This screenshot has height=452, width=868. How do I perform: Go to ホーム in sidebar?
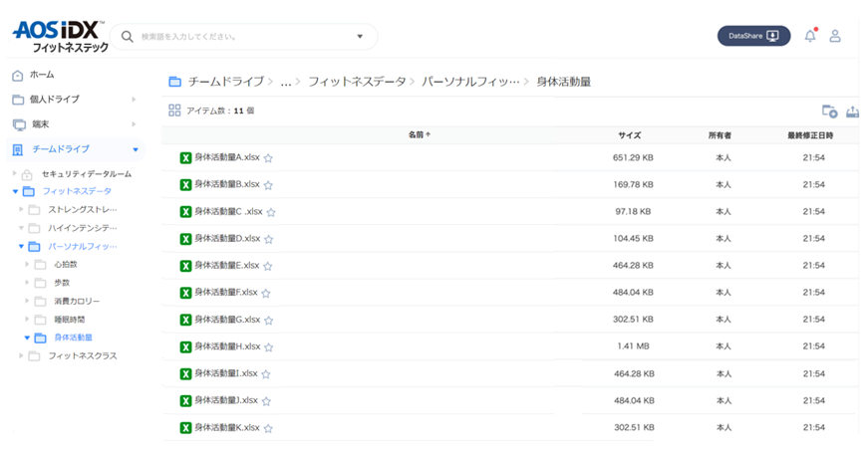tap(42, 75)
